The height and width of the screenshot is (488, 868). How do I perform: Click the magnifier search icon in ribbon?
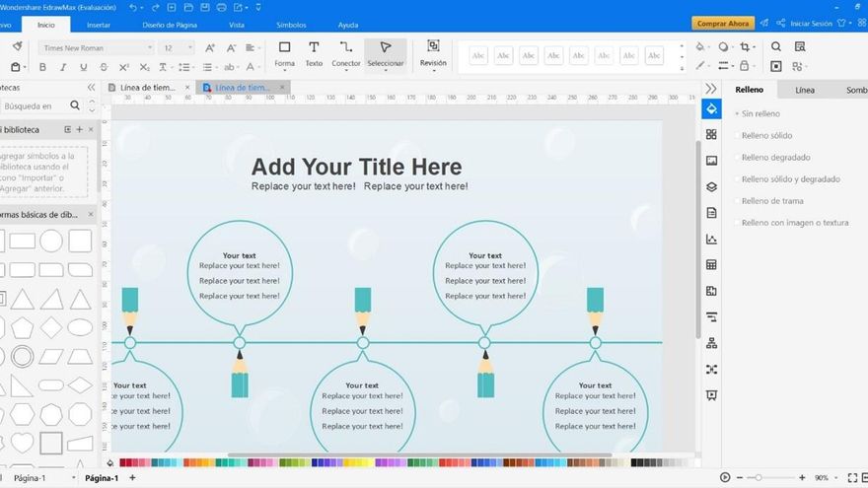point(776,46)
